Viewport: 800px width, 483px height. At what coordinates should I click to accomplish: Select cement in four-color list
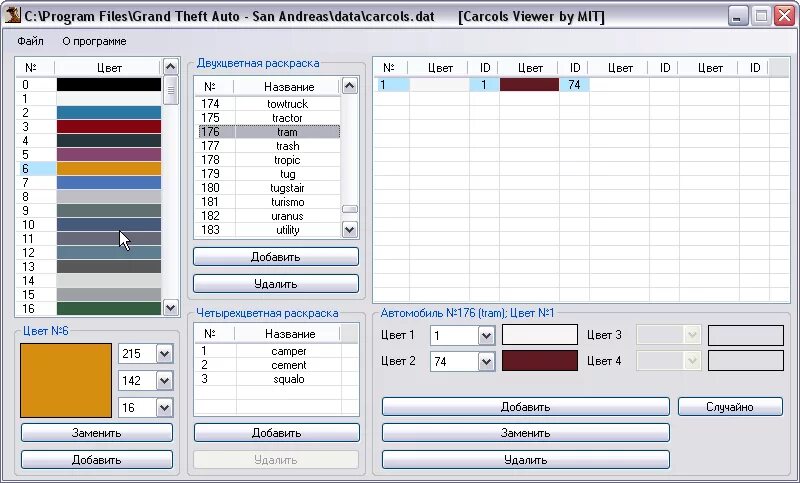tap(268, 365)
